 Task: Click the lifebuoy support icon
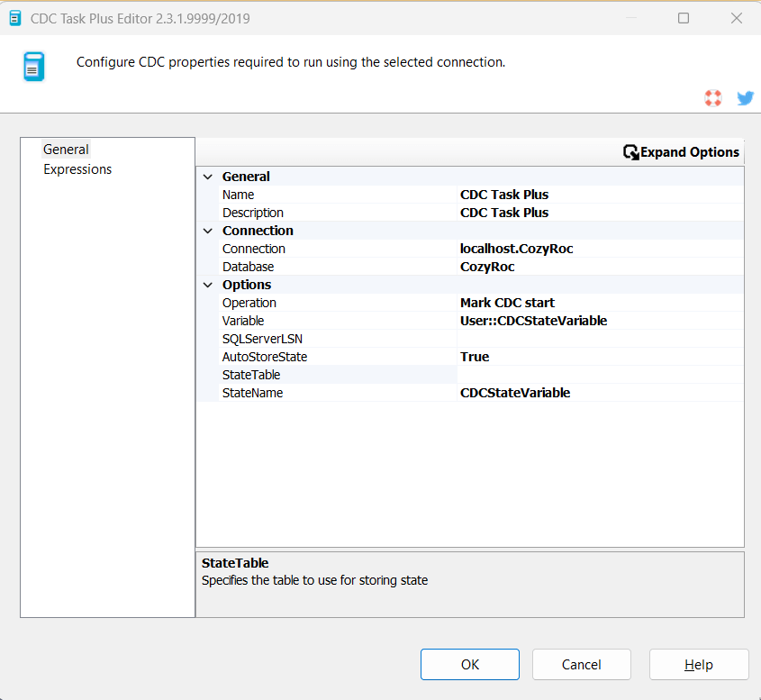[x=713, y=98]
